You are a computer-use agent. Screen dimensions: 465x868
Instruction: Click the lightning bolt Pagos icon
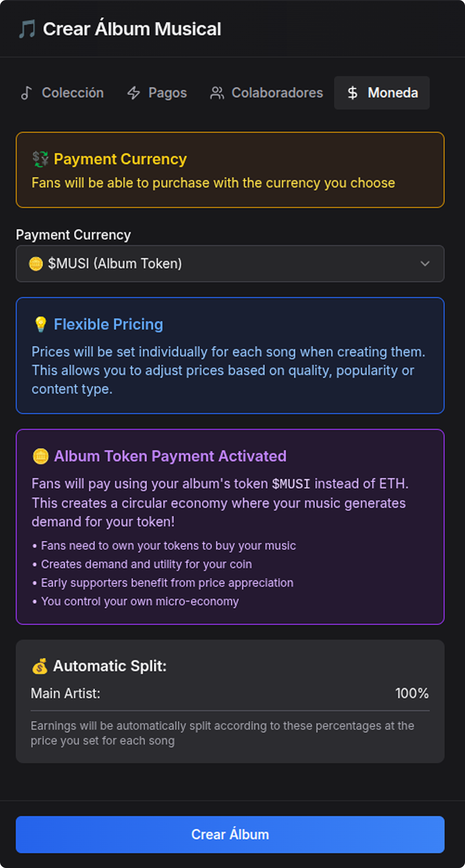tap(133, 93)
